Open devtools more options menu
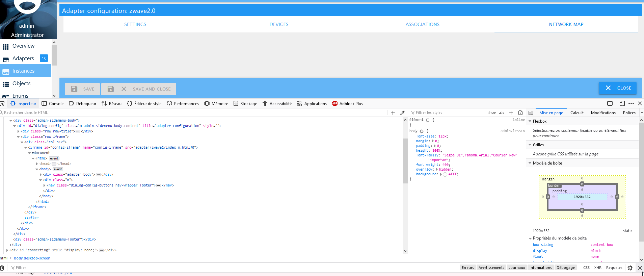Screen dimensions: 644x276 pos(631,103)
